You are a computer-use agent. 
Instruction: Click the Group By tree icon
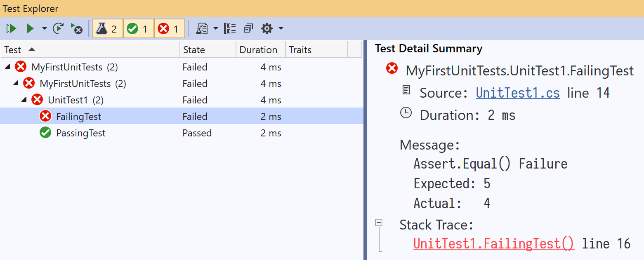point(230,29)
